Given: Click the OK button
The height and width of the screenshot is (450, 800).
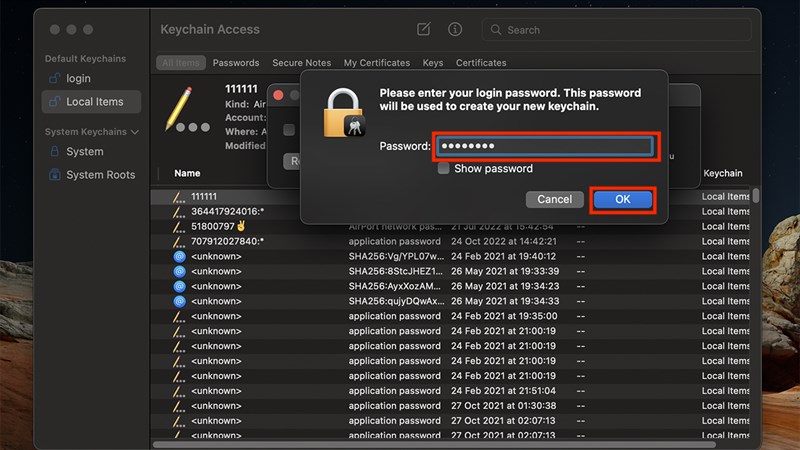Looking at the screenshot, I should [x=622, y=199].
